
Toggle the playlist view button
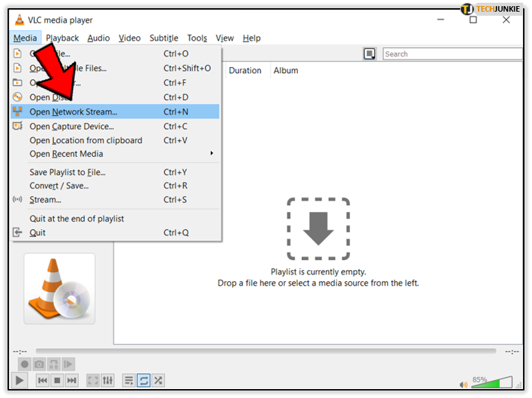(129, 380)
